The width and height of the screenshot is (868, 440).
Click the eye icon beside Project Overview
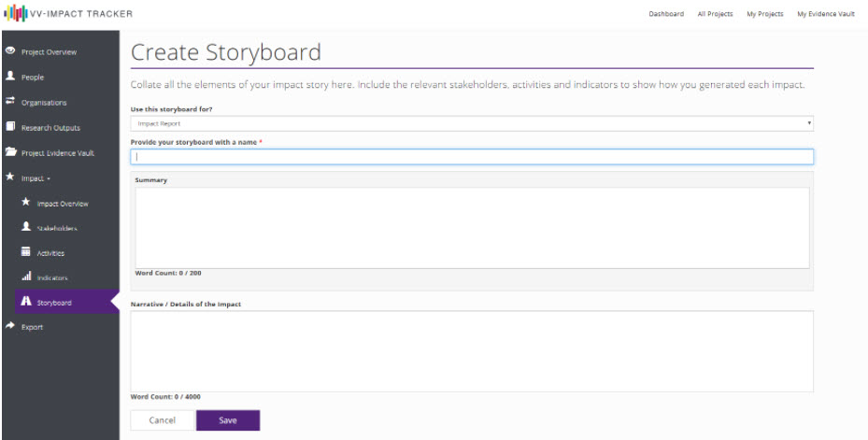(x=10, y=51)
